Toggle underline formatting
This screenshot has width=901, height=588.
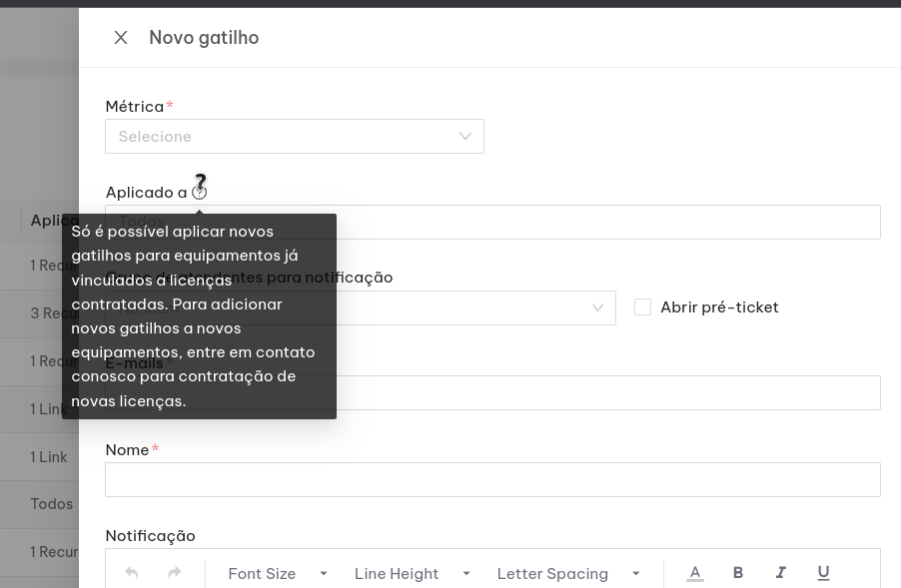point(824,573)
